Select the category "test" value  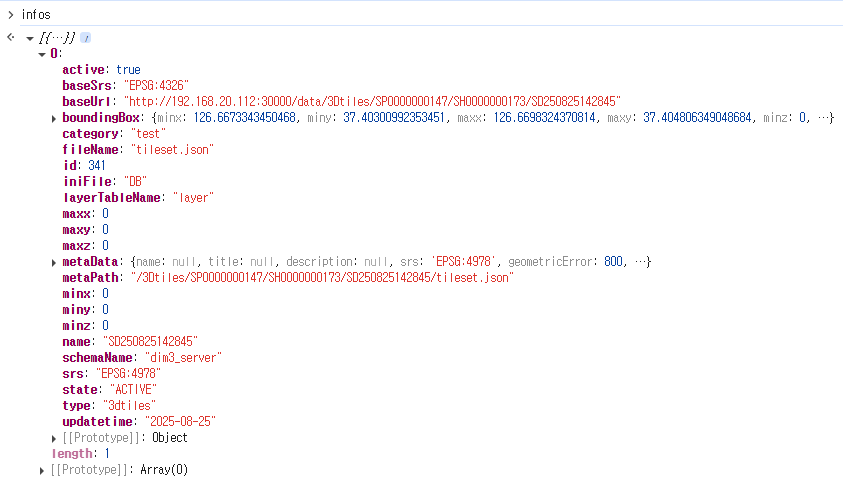(148, 133)
